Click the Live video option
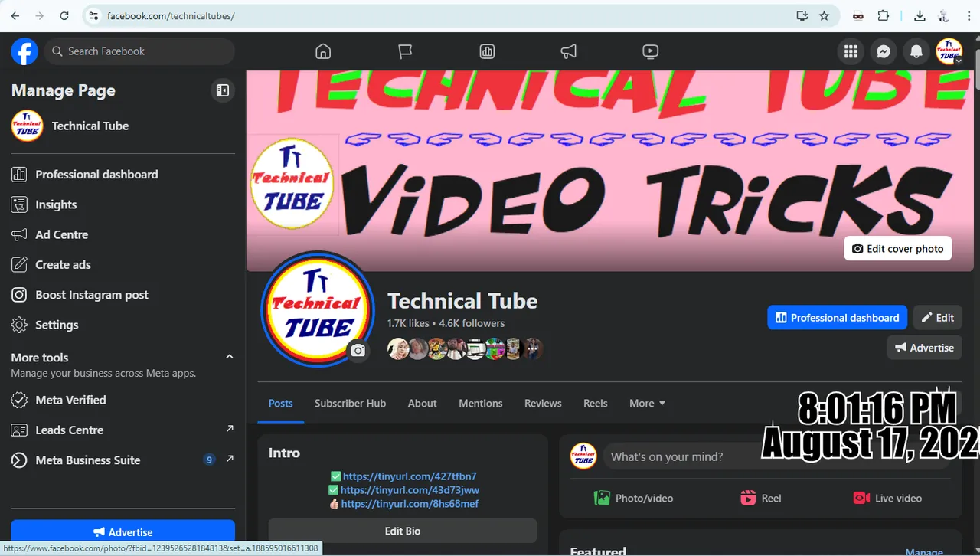The height and width of the screenshot is (556, 980). tap(887, 498)
